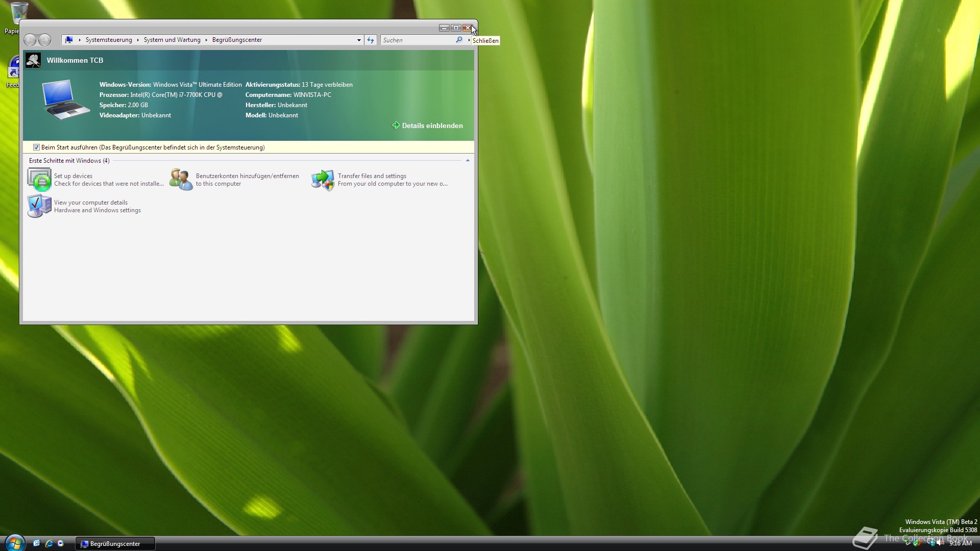The image size is (980, 551).
Task: Close the Begrüßungscenter window
Action: click(x=468, y=28)
